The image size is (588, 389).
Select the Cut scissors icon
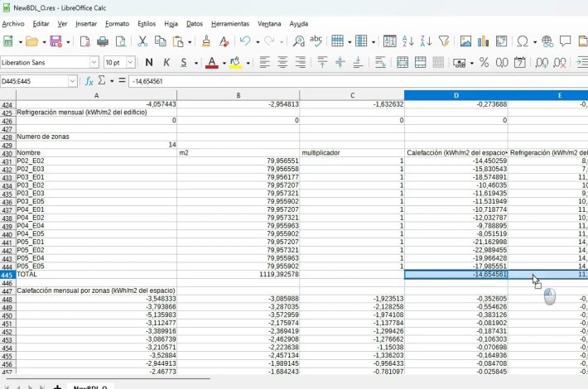coord(142,41)
